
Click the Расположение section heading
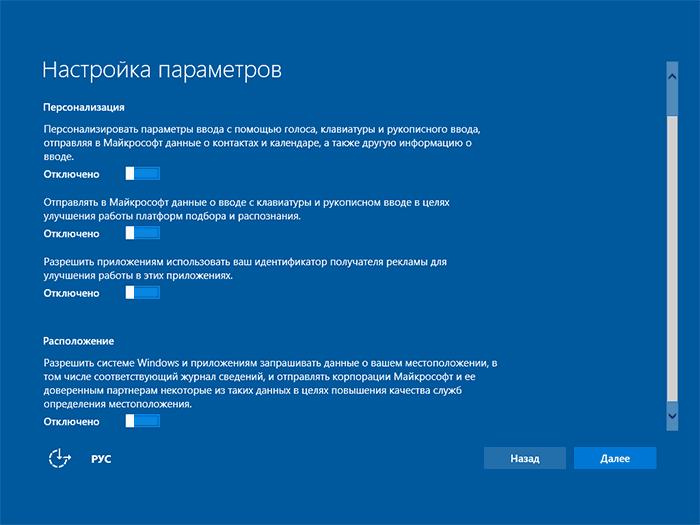click(x=78, y=341)
